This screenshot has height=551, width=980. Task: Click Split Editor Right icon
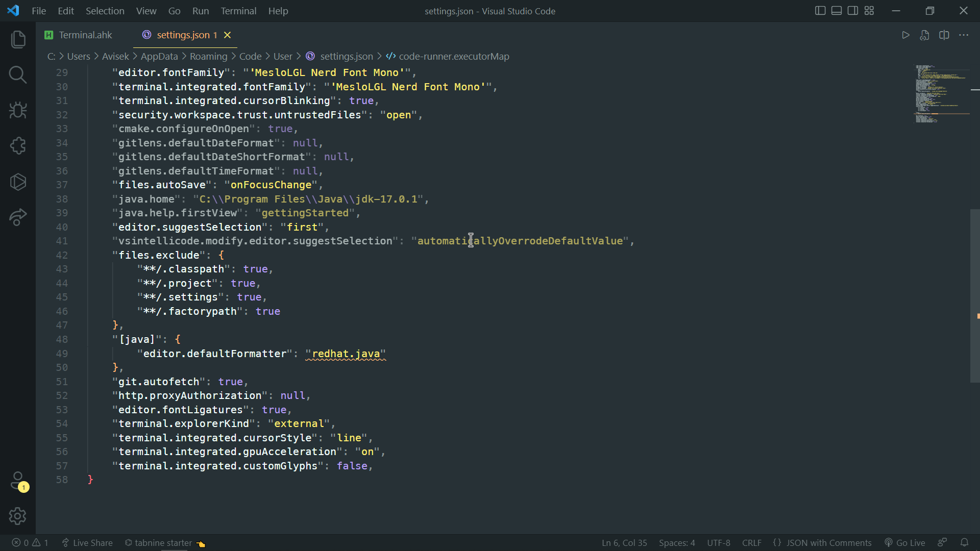pos(944,35)
